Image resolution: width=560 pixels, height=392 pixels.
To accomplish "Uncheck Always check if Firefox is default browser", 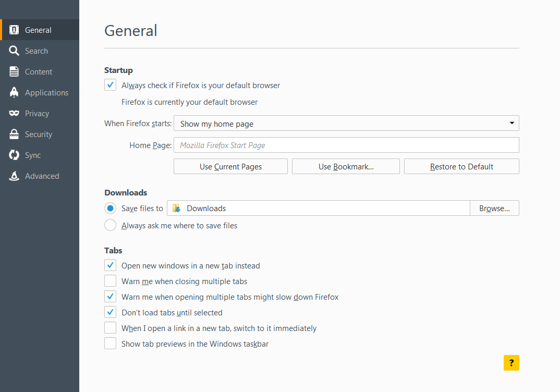I will pos(110,85).
